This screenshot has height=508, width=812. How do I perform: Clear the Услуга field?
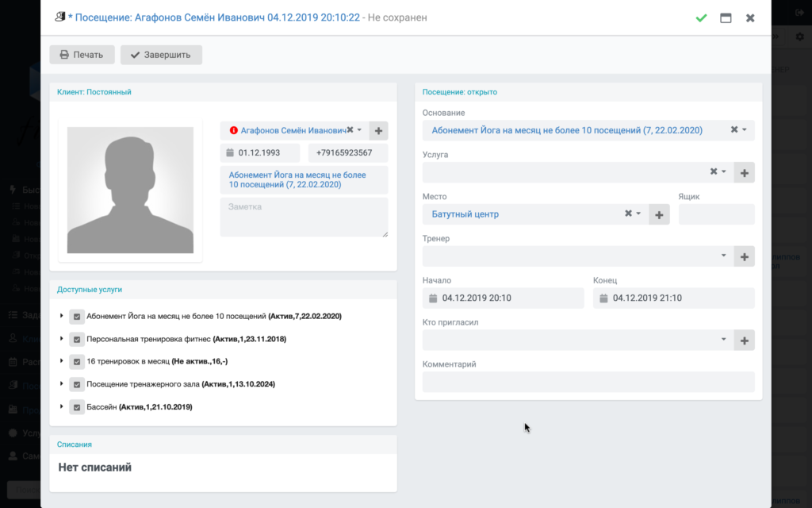click(713, 171)
